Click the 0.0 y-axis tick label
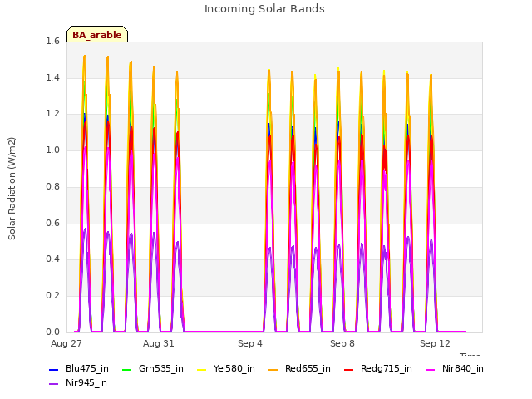532x399 pixels. 52,332
